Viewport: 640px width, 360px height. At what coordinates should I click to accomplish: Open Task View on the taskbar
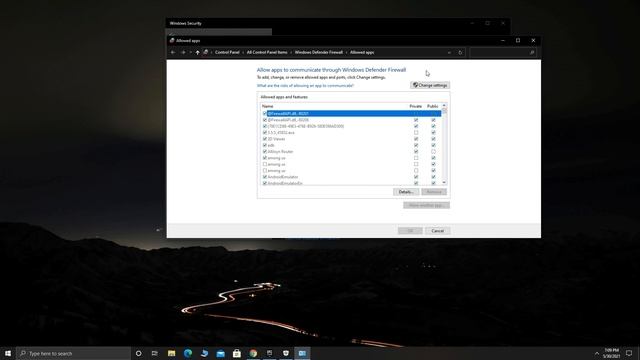[x=154, y=353]
